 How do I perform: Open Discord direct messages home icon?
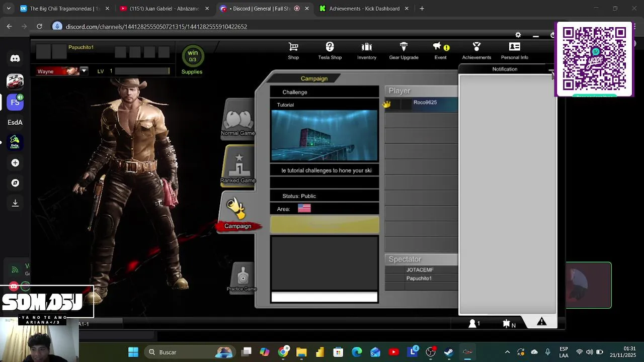pyautogui.click(x=15, y=58)
